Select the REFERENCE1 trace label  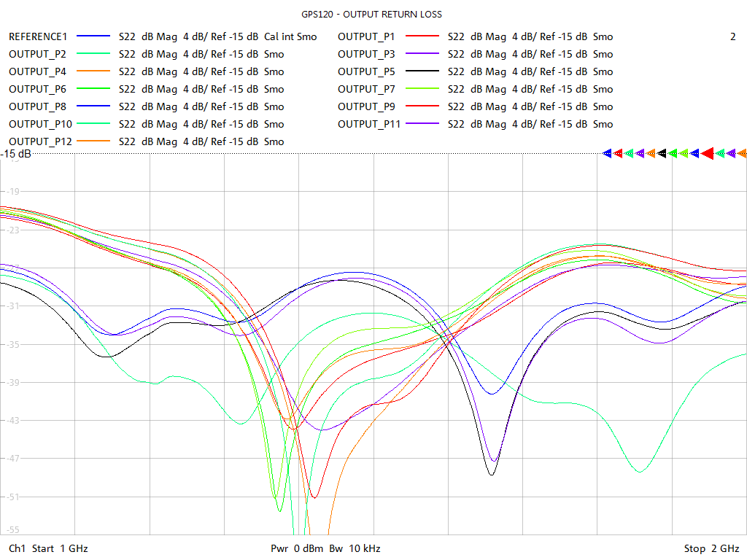click(38, 36)
